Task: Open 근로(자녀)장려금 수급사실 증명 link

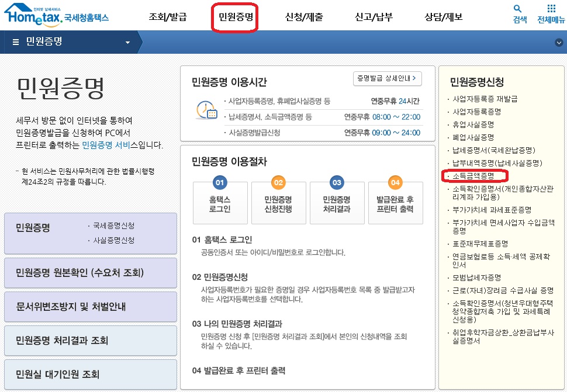Action: [x=503, y=290]
